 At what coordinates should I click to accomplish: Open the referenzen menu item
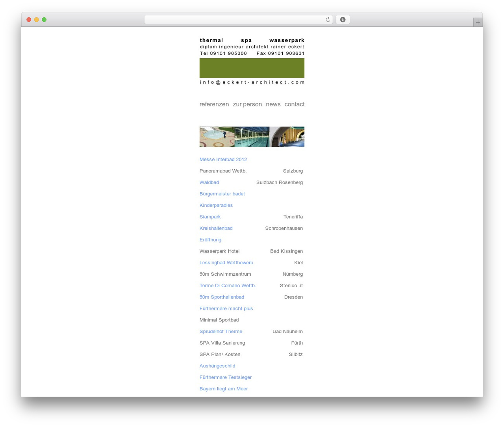click(x=214, y=104)
